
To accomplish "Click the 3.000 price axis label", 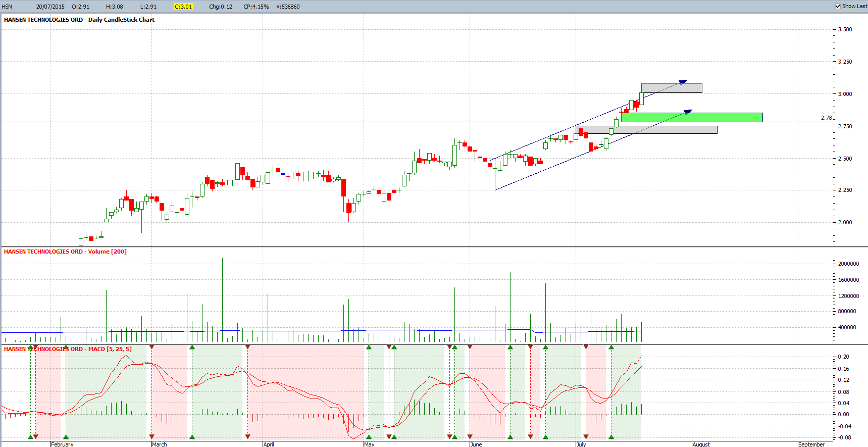I will (x=845, y=94).
